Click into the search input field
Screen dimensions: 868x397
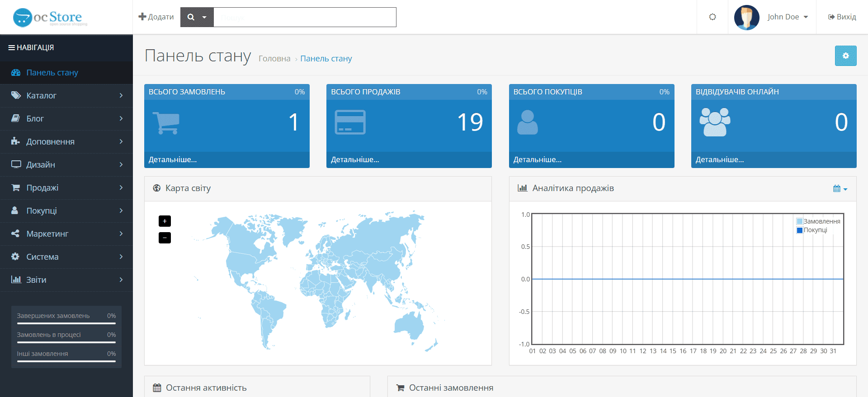(x=305, y=17)
